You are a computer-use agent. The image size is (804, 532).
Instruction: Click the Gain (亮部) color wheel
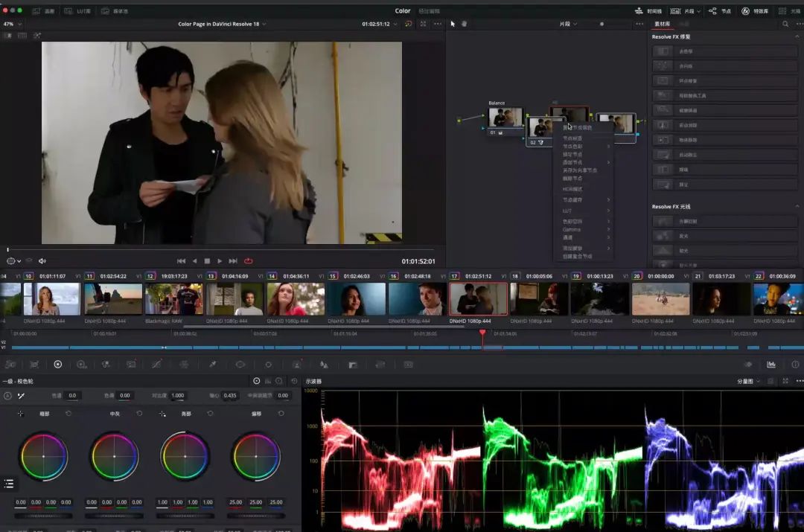185,455
